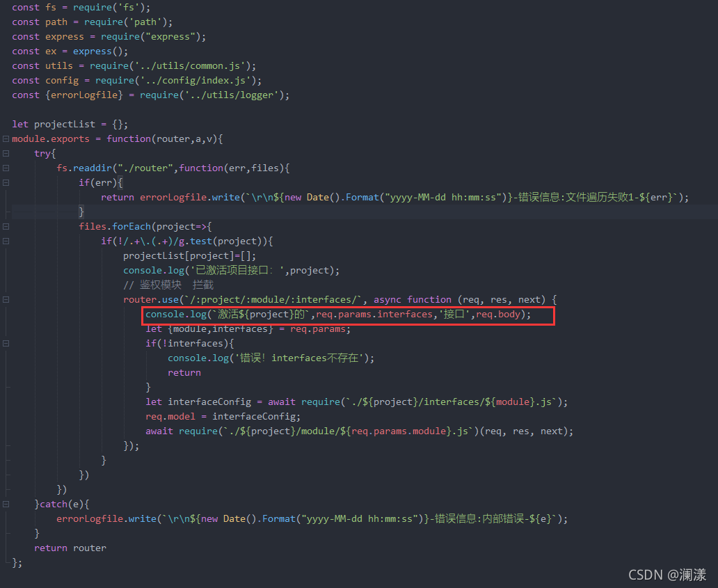Click the function(router,a,v){ signature
This screenshot has height=588, width=718.
pos(165,138)
